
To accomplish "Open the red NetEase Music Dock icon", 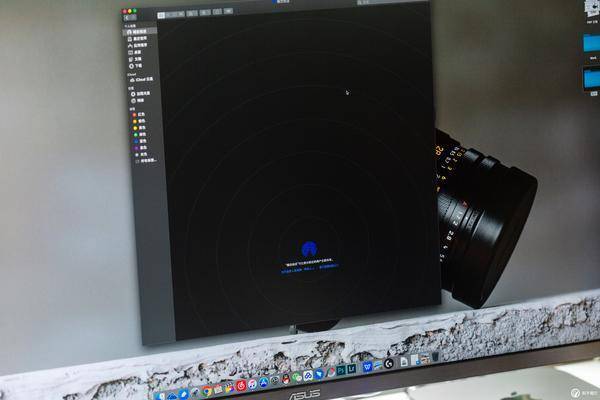I will pyautogui.click(x=241, y=385).
